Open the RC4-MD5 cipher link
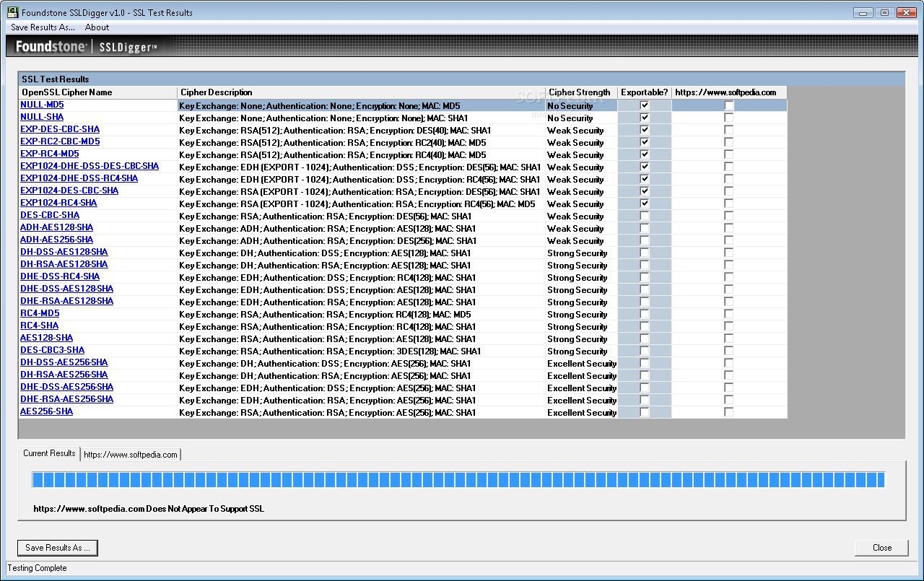Viewport: 924px width, 581px height. (x=40, y=313)
